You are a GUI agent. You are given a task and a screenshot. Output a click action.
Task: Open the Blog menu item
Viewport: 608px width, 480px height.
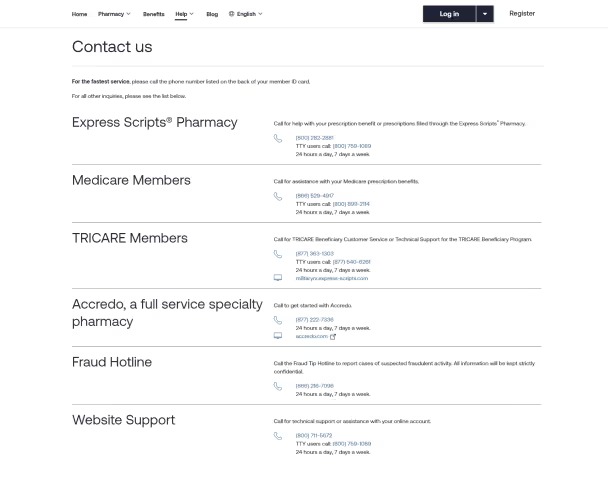click(212, 14)
